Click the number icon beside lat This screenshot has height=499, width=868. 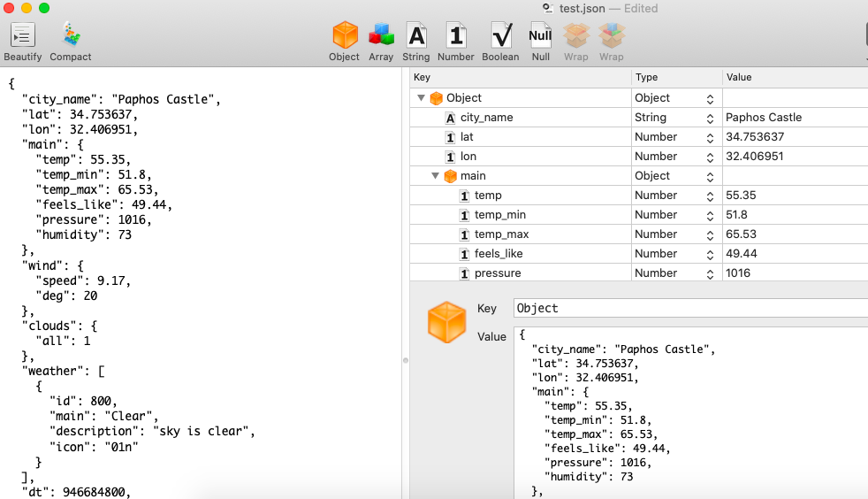click(450, 137)
